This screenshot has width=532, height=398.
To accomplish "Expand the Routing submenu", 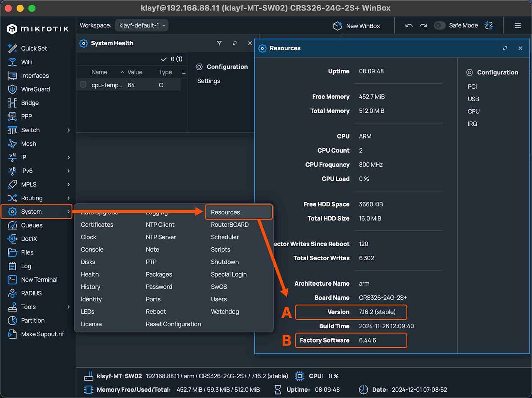I will click(x=69, y=198).
